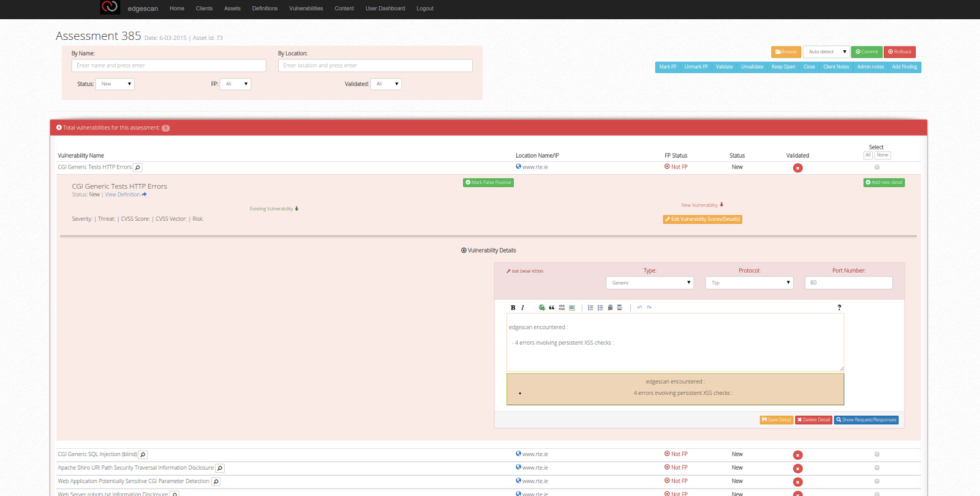This screenshot has width=980, height=496.
Task: Click the Save Detail button
Action: (776, 420)
